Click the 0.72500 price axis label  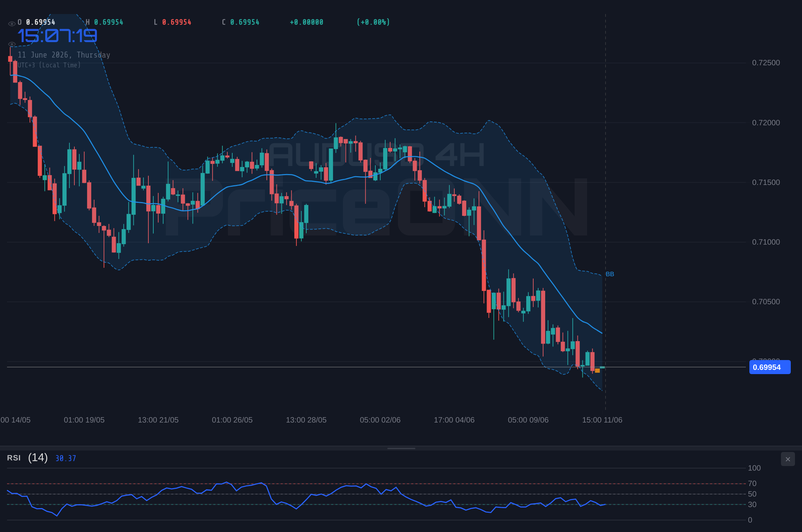(766, 63)
